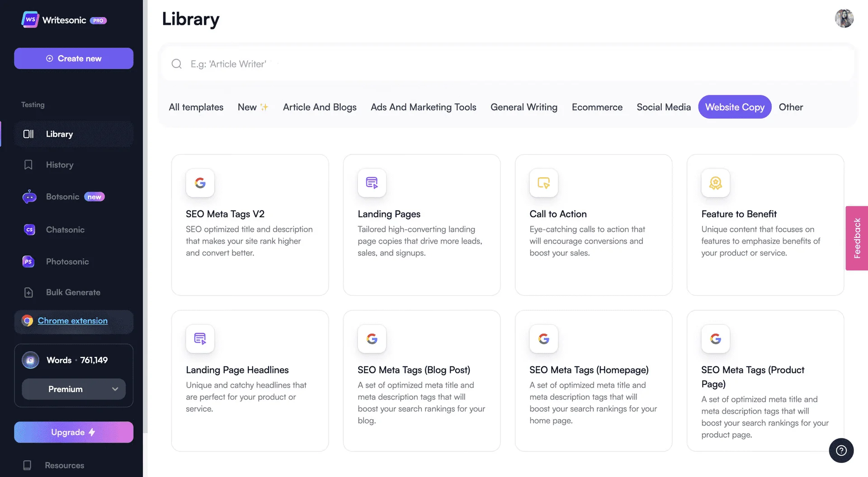Image resolution: width=868 pixels, height=477 pixels.
Task: Open the History page
Action: tap(59, 165)
